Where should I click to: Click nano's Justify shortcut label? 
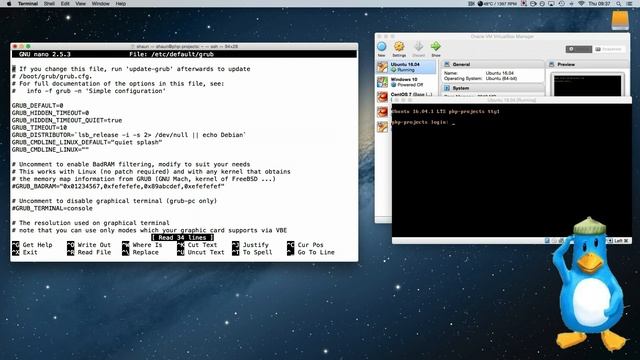(256, 245)
